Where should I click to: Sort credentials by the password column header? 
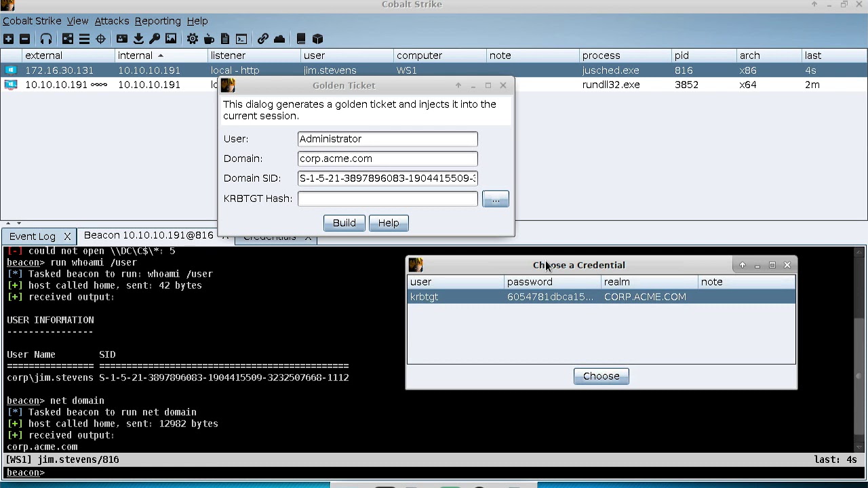point(553,282)
